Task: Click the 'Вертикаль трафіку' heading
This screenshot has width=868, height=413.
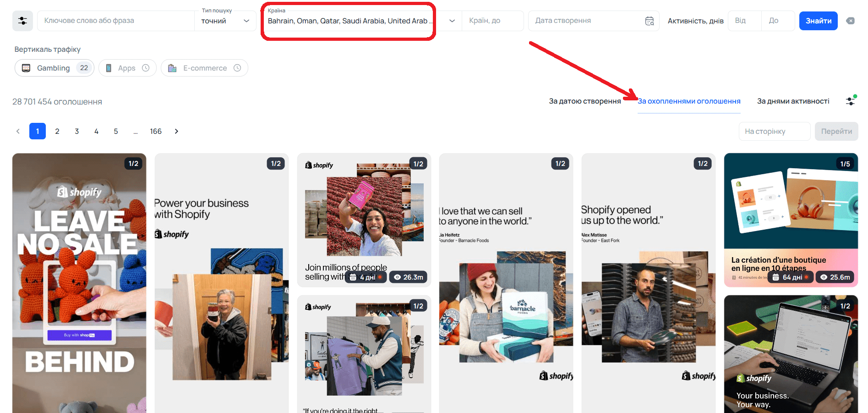Action: [47, 50]
